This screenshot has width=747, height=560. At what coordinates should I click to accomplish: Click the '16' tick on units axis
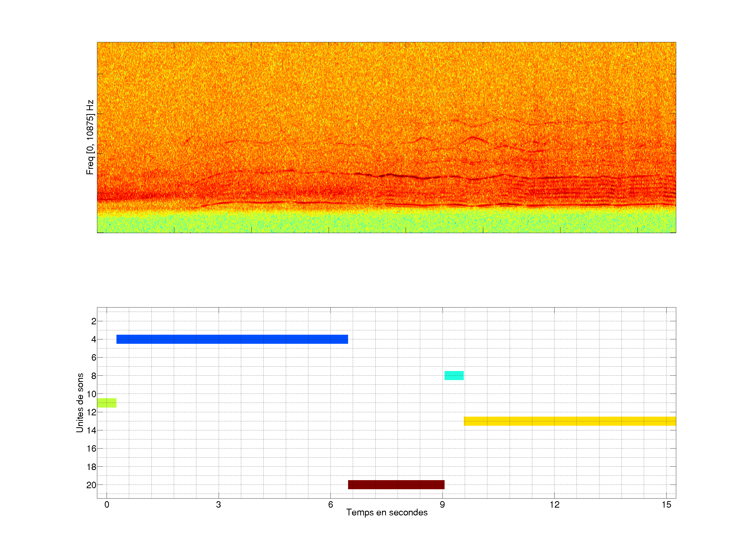[x=91, y=449]
